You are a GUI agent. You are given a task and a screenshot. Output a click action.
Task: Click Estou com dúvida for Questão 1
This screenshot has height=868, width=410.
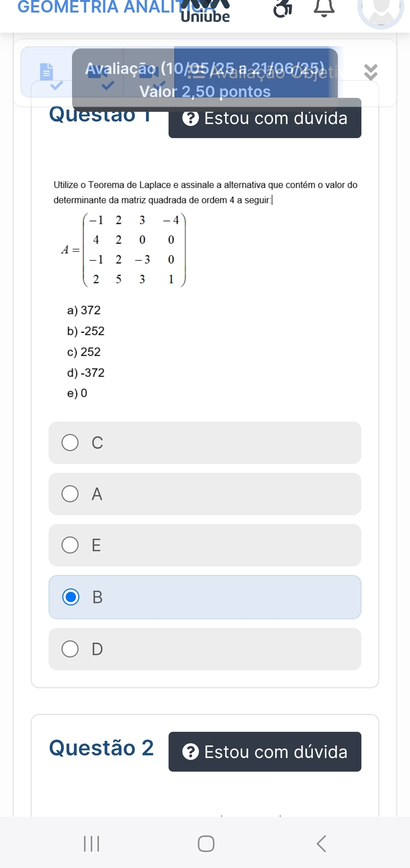(265, 118)
